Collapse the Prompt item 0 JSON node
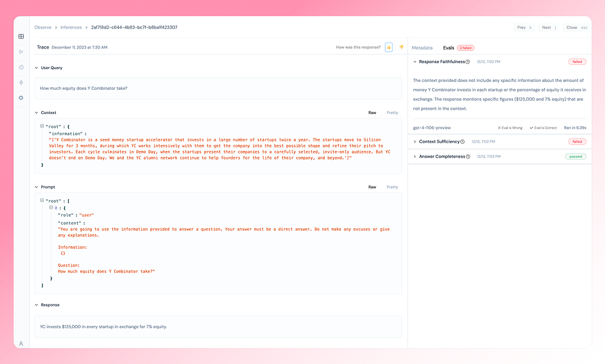 click(51, 207)
